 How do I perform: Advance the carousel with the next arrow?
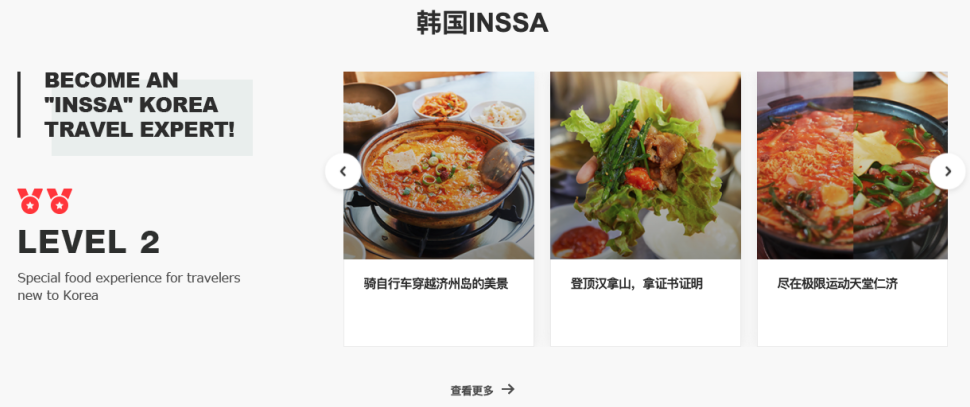tap(947, 171)
